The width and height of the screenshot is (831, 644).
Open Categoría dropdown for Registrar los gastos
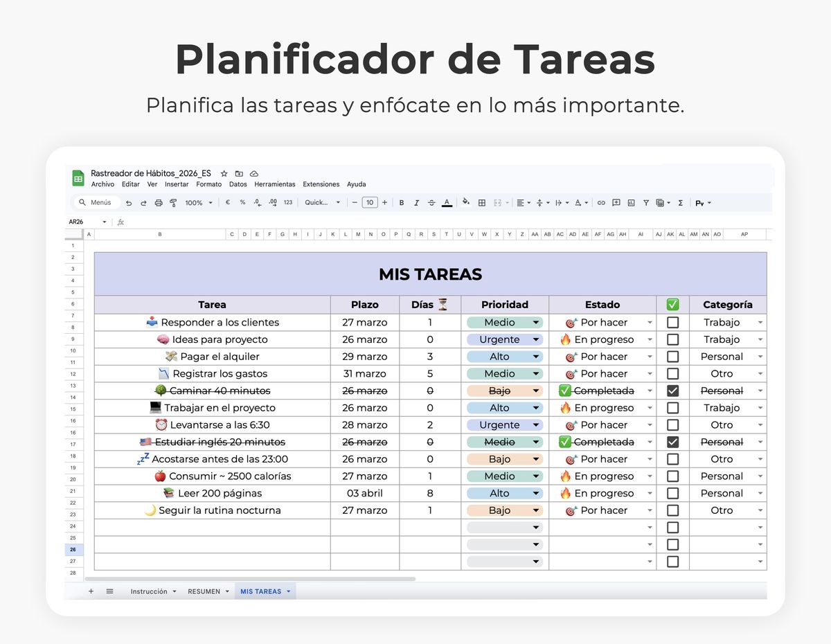coord(760,374)
